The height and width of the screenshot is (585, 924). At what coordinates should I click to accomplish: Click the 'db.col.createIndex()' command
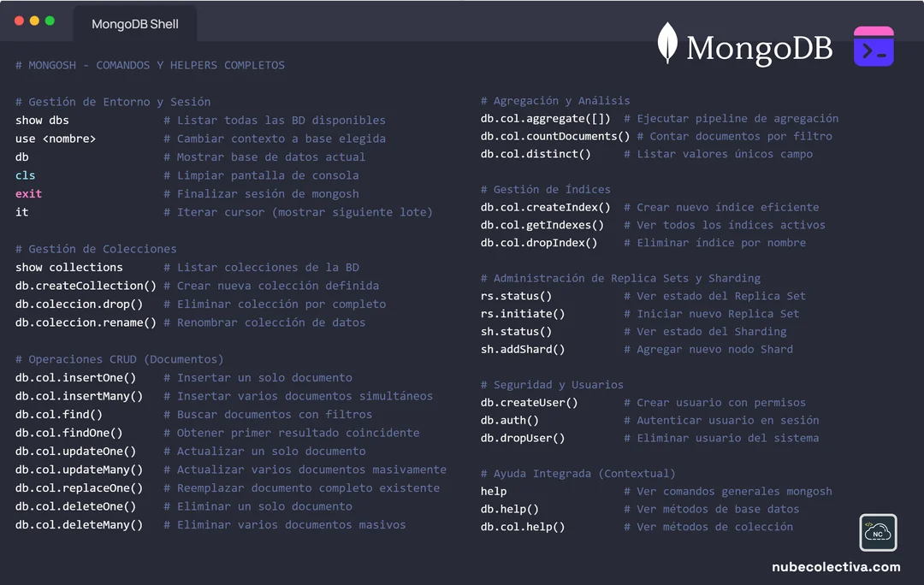(x=546, y=207)
